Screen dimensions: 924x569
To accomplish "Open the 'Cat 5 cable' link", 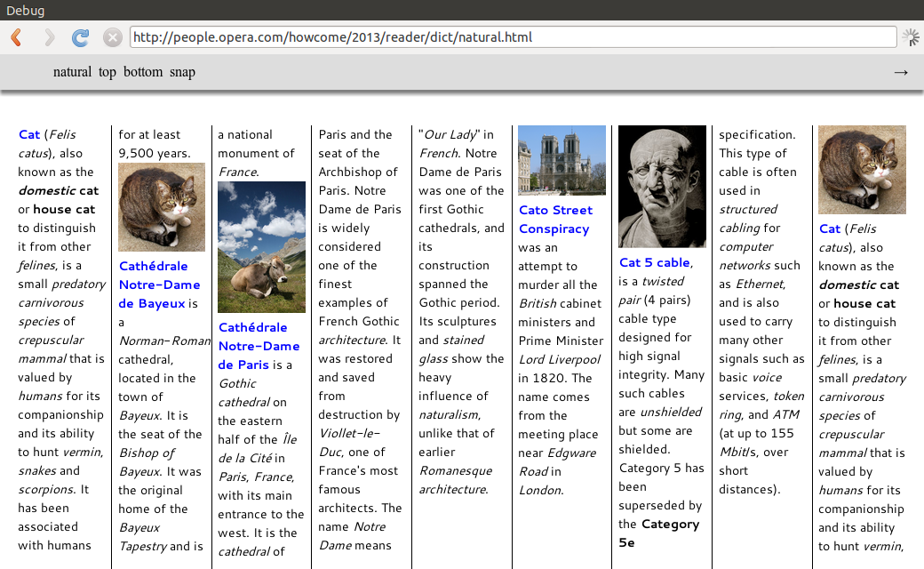I will tap(654, 262).
